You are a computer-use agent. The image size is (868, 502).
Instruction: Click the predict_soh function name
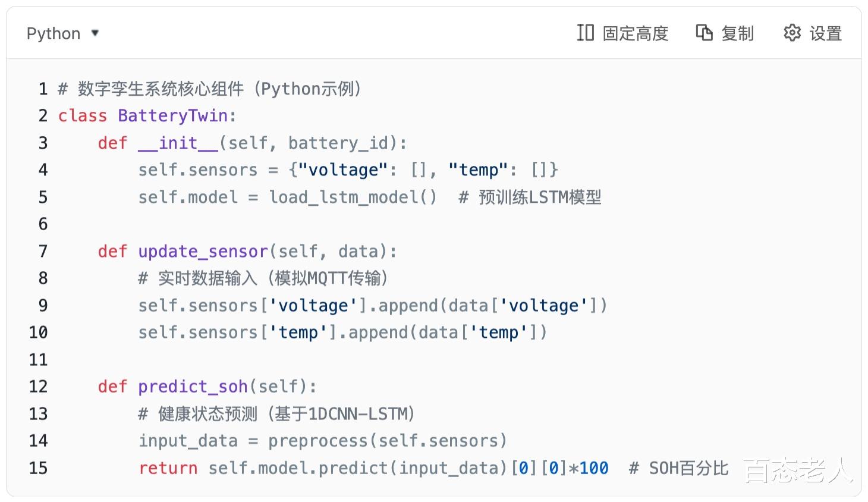click(x=193, y=387)
